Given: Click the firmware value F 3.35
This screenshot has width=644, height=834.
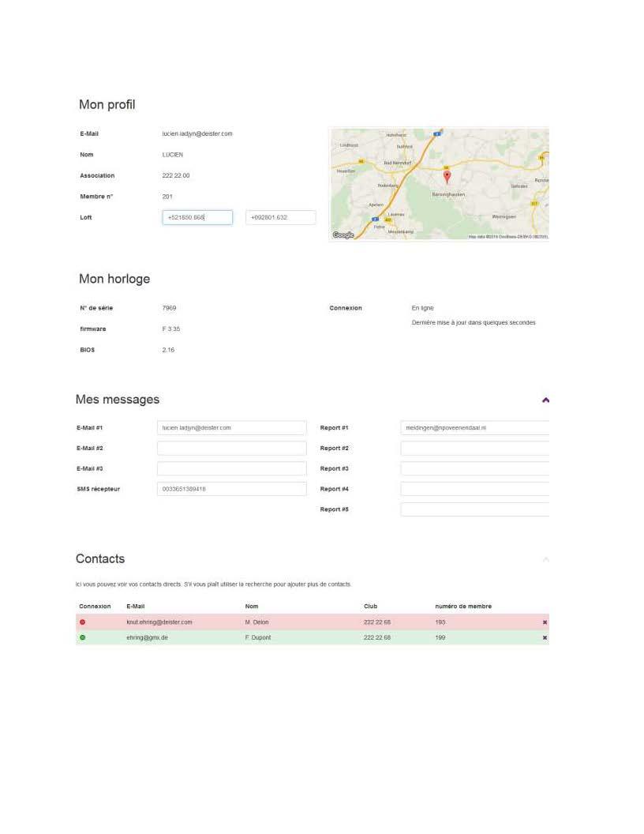Looking at the screenshot, I should pos(171,329).
